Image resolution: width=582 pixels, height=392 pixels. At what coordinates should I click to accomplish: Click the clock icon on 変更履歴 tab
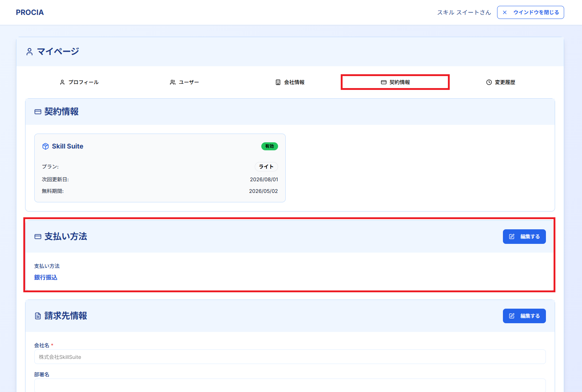[489, 82]
